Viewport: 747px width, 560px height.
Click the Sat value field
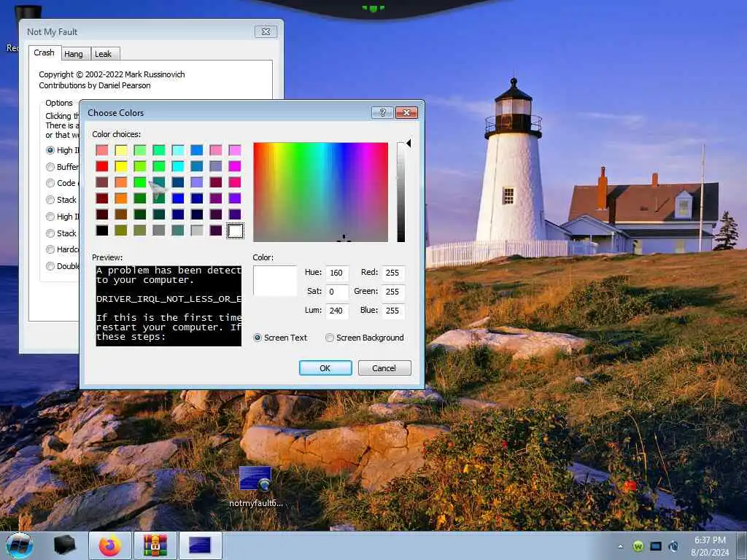pyautogui.click(x=337, y=292)
